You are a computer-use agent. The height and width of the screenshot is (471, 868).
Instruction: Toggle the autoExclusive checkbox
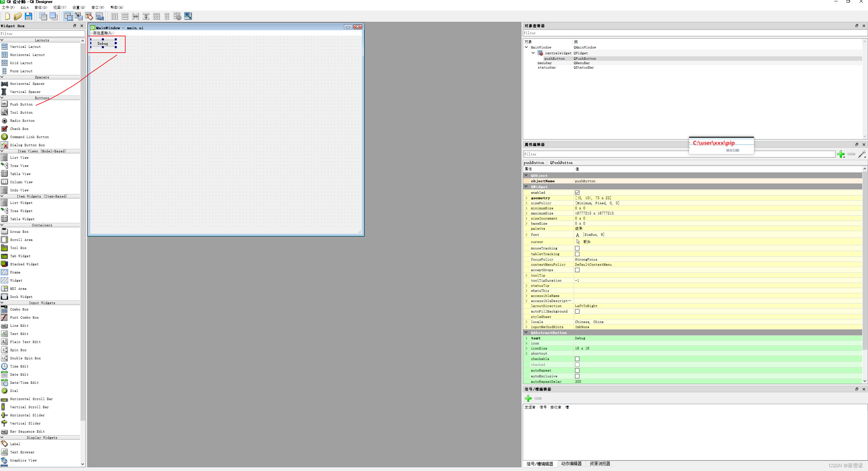point(577,376)
